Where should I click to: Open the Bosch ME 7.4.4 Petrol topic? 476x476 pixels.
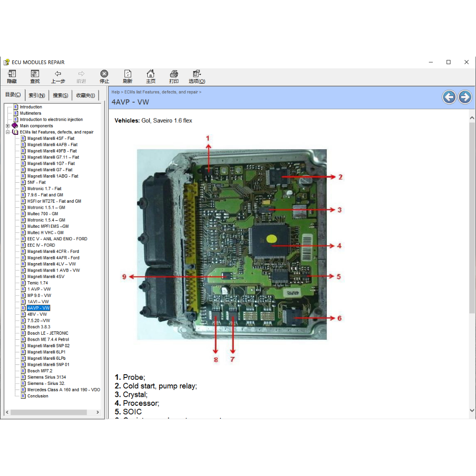pyautogui.click(x=48, y=339)
